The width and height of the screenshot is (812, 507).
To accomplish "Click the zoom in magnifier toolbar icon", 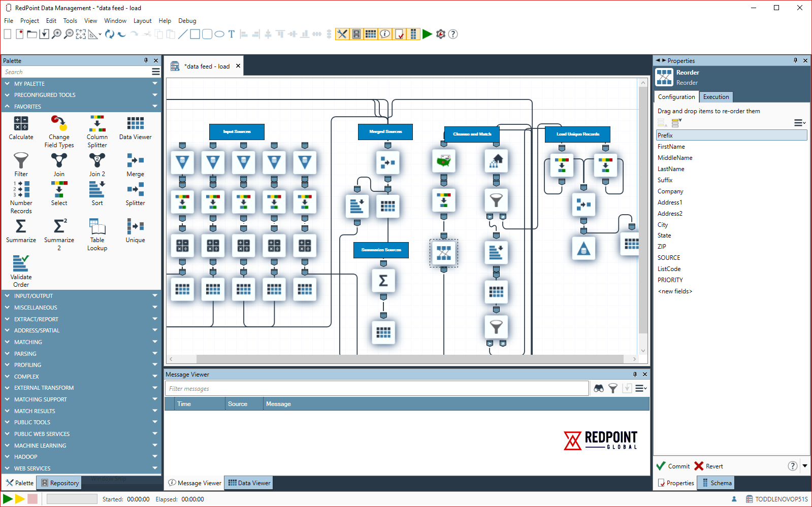I will [x=56, y=34].
